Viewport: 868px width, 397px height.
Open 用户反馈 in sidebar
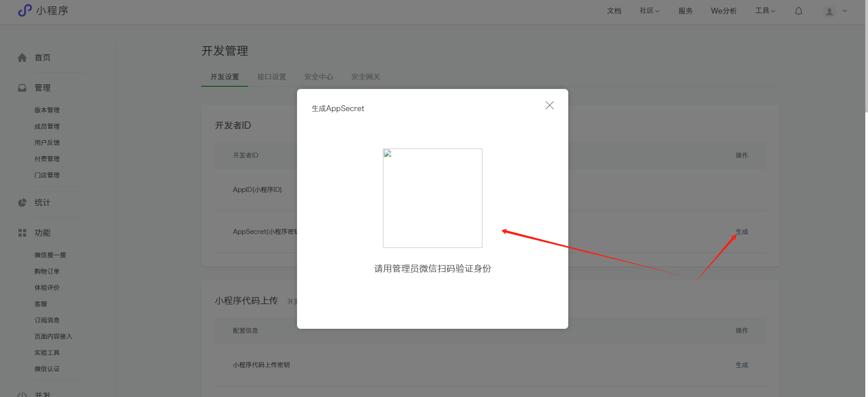pos(47,143)
